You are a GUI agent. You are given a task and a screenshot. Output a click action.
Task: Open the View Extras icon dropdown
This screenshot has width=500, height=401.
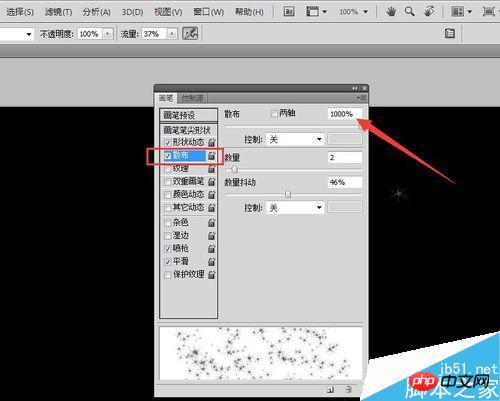click(316, 12)
